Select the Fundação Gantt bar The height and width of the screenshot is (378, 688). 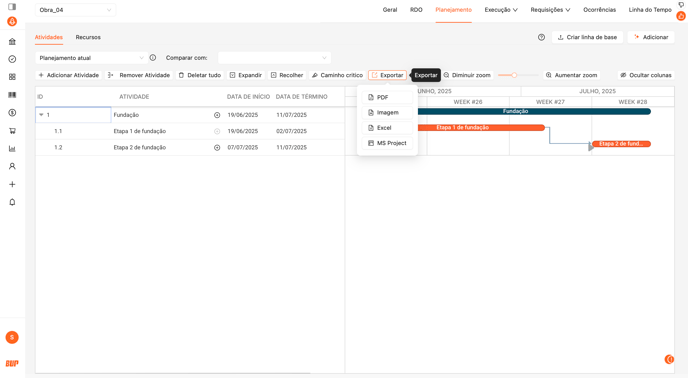click(534, 112)
